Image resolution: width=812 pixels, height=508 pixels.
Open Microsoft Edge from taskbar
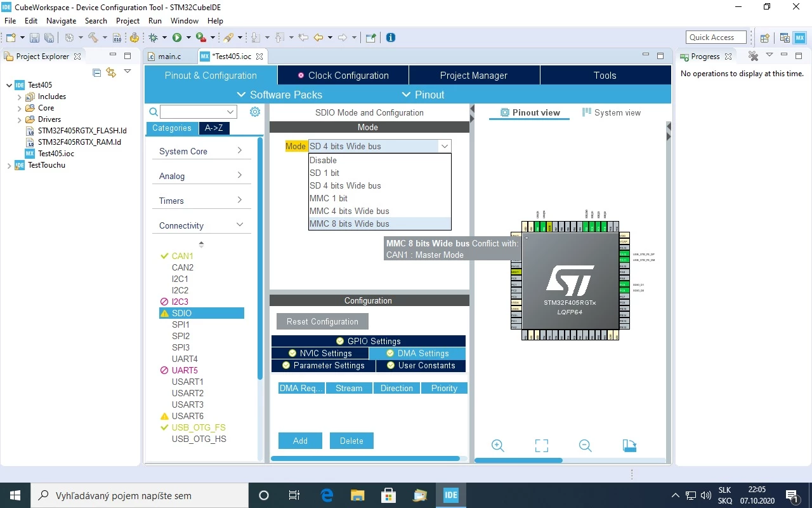click(327, 495)
